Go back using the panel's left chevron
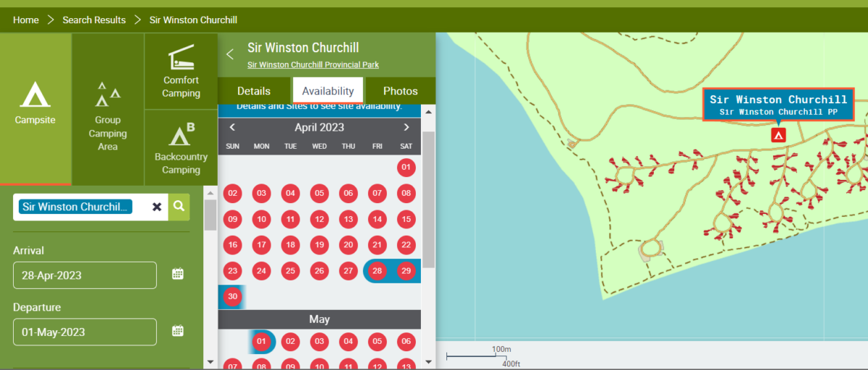This screenshot has width=868, height=370. [x=230, y=54]
